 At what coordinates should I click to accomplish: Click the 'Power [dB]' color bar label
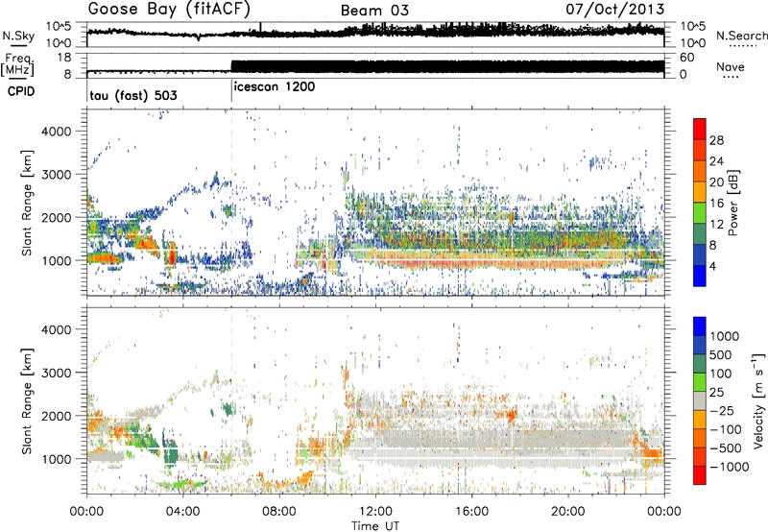pyautogui.click(x=732, y=203)
